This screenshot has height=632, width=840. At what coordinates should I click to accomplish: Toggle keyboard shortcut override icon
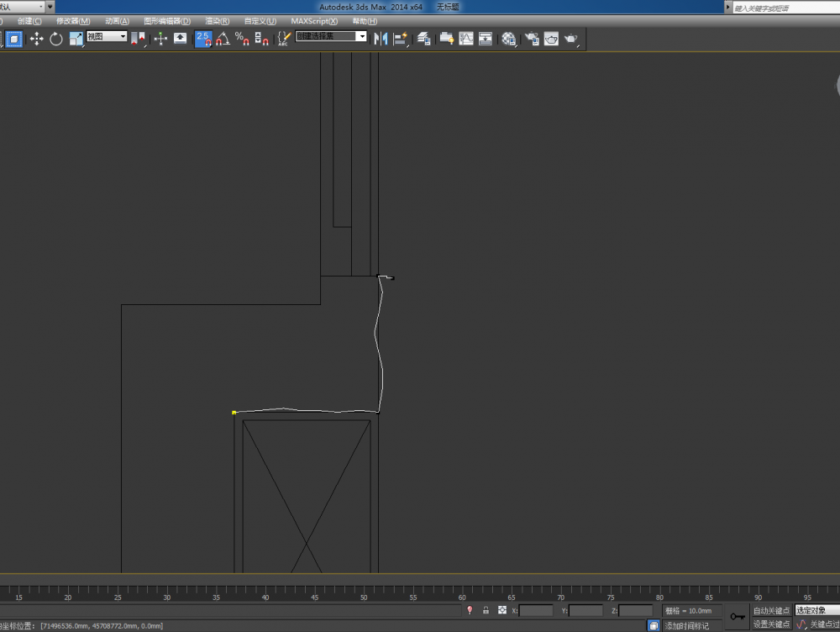[180, 39]
